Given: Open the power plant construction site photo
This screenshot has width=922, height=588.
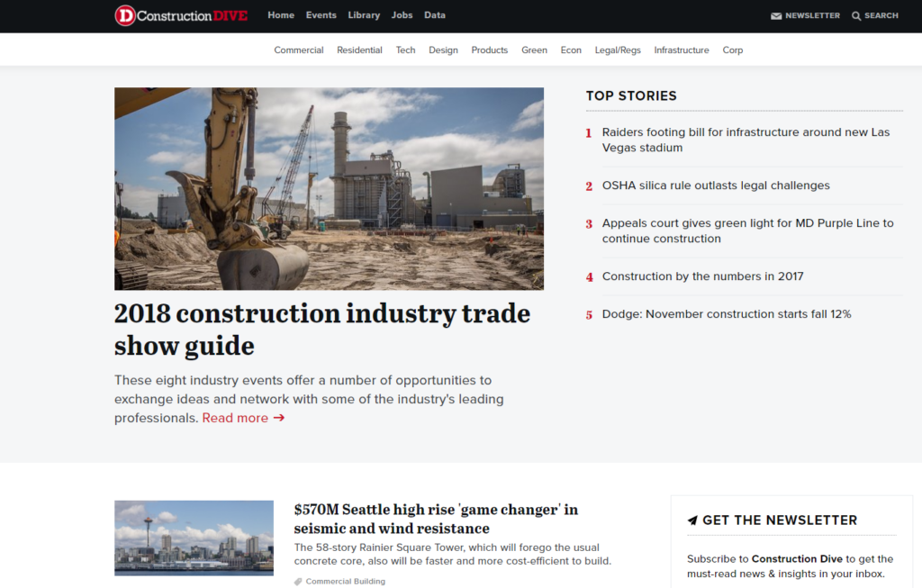Looking at the screenshot, I should coord(329,189).
